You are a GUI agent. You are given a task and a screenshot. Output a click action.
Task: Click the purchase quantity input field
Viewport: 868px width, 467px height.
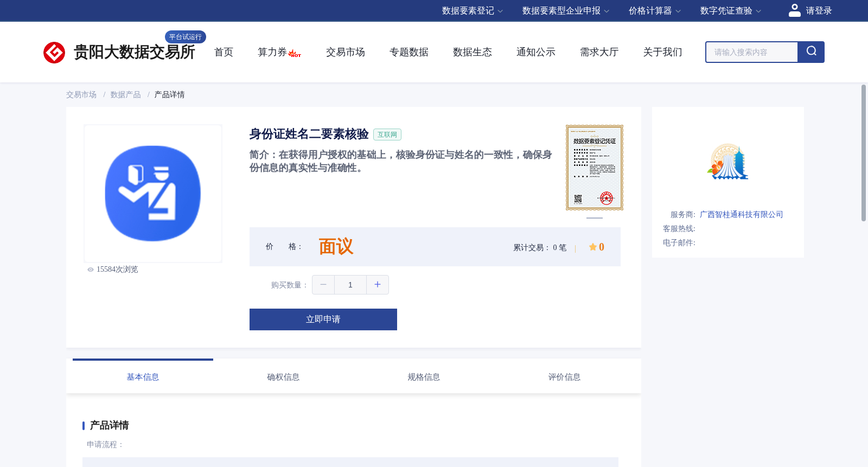[350, 285]
